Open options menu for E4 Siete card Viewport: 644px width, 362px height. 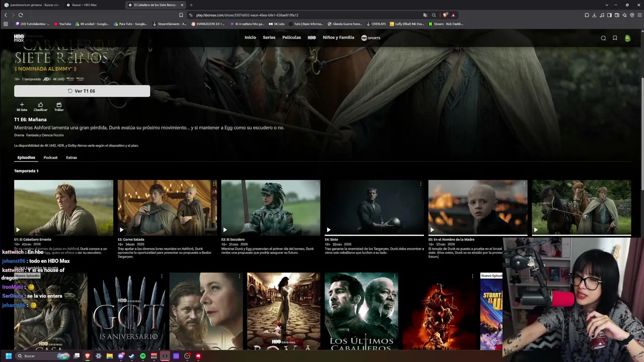tap(421, 185)
